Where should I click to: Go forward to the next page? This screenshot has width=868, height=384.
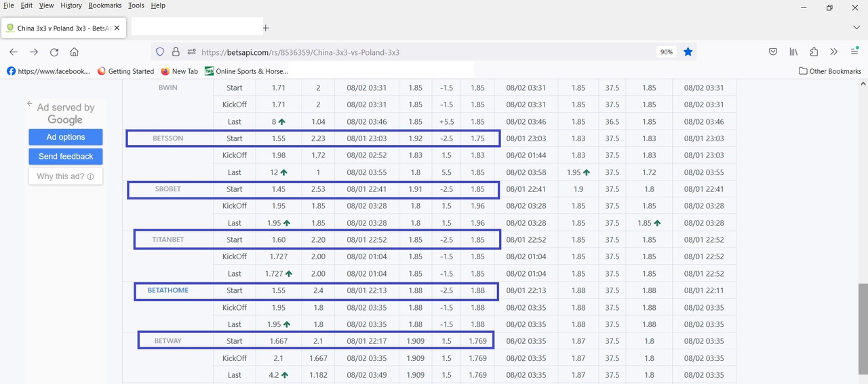coord(34,52)
